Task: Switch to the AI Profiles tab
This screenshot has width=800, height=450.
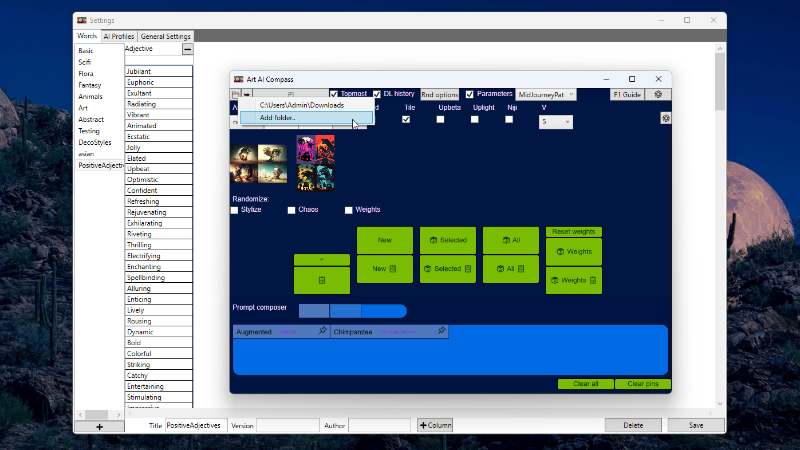Action: [x=118, y=36]
